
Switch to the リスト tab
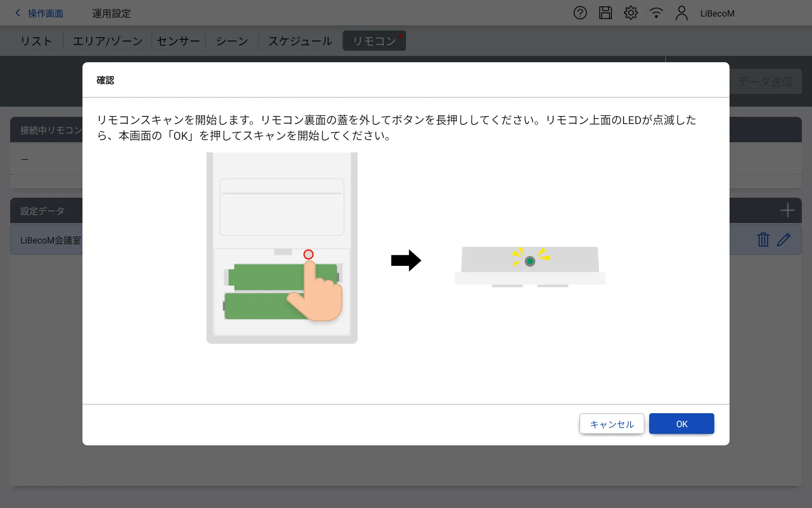(x=36, y=41)
